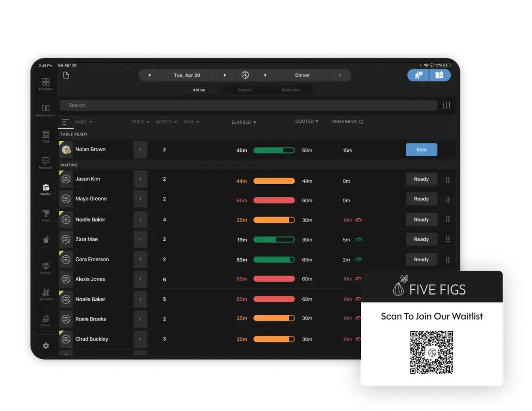Click the WAITING section header
Screen dimensions: 532x411
(69, 165)
